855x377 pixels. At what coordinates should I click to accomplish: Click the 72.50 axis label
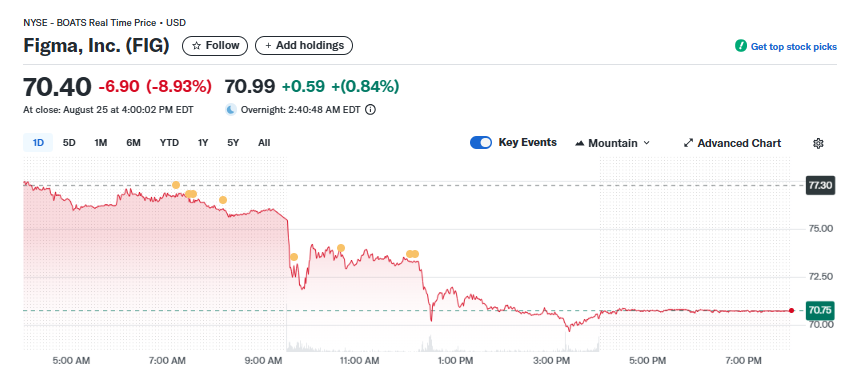(820, 277)
